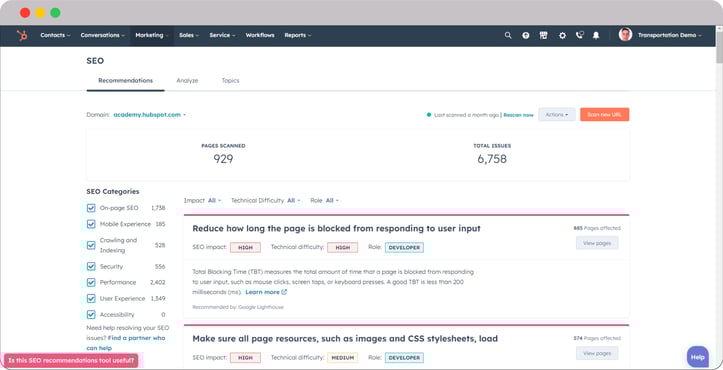Image resolution: width=723 pixels, height=370 pixels.
Task: Click the Recommended by Google Lighthouse text
Action: click(x=238, y=307)
